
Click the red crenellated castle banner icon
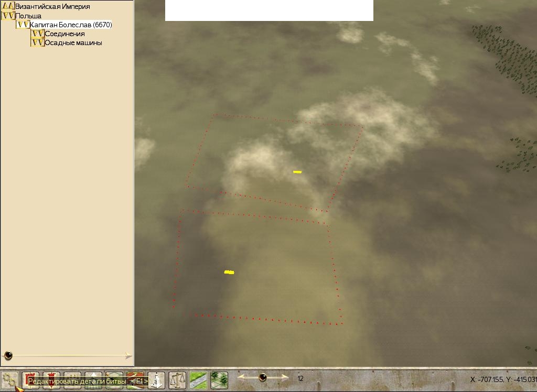point(30,379)
